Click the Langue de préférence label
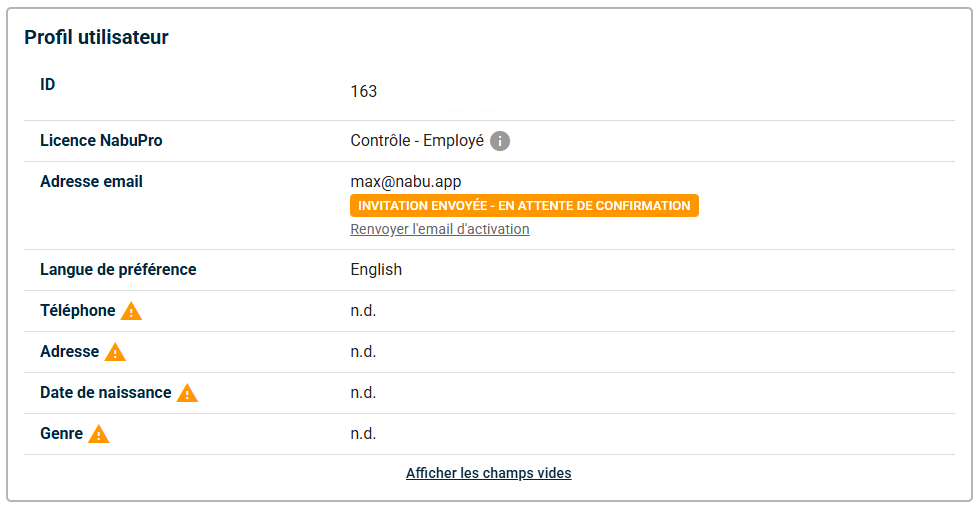This screenshot has width=979, height=507. pyautogui.click(x=118, y=270)
